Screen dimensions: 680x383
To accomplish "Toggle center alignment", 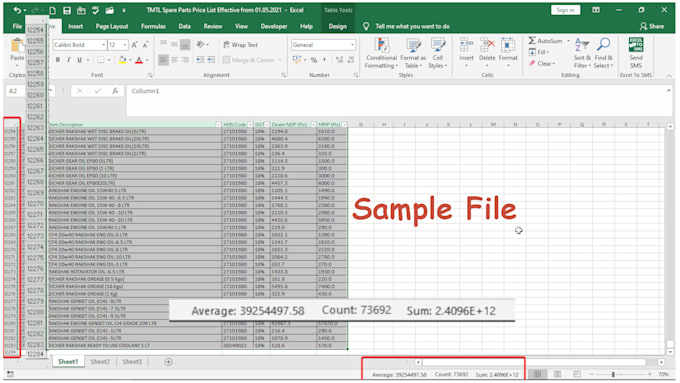I will (x=174, y=60).
